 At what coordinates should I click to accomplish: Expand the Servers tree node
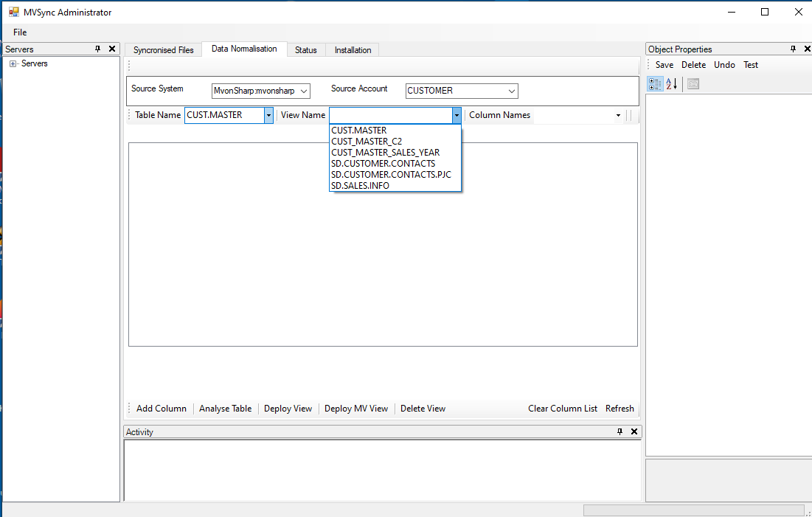click(13, 63)
